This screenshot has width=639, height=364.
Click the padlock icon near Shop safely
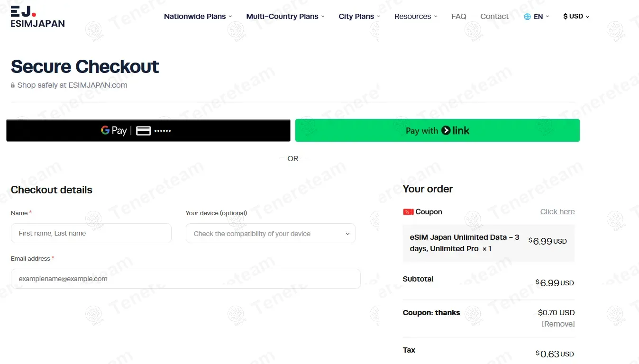13,86
